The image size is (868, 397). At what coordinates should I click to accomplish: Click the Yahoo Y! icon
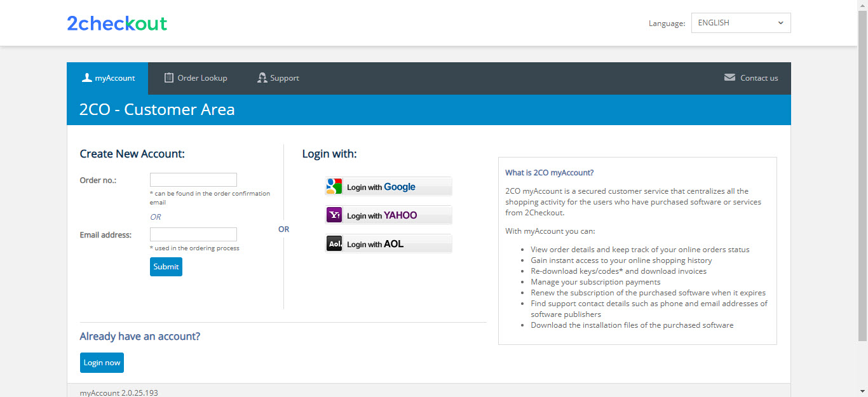(x=334, y=215)
